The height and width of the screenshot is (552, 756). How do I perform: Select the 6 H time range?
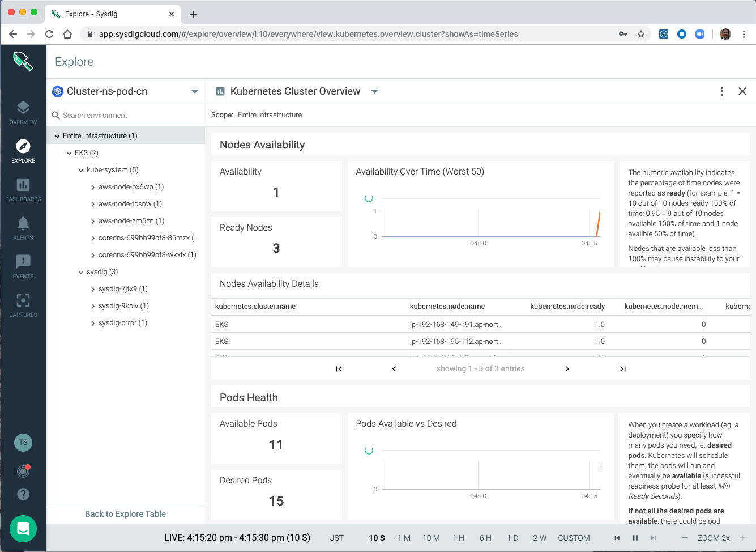[485, 538]
